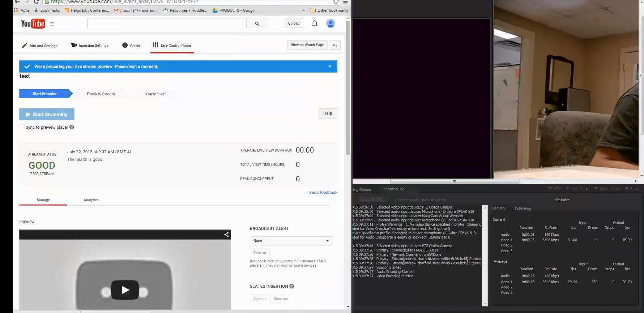
Task: Select the Publishing statistics tab
Action: (x=523, y=209)
